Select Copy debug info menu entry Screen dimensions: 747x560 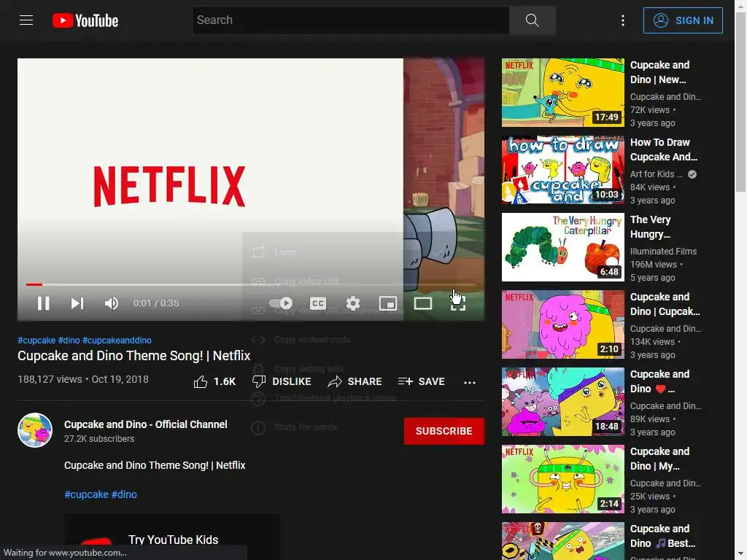[x=322, y=368]
